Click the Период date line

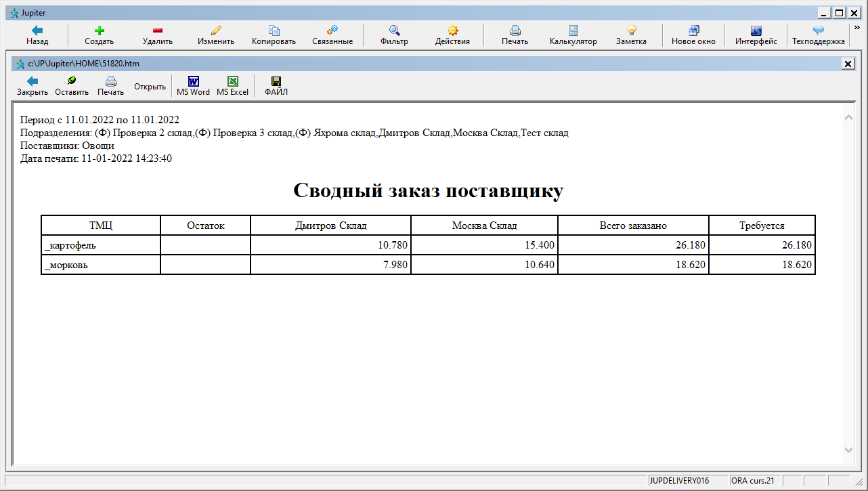tap(100, 120)
